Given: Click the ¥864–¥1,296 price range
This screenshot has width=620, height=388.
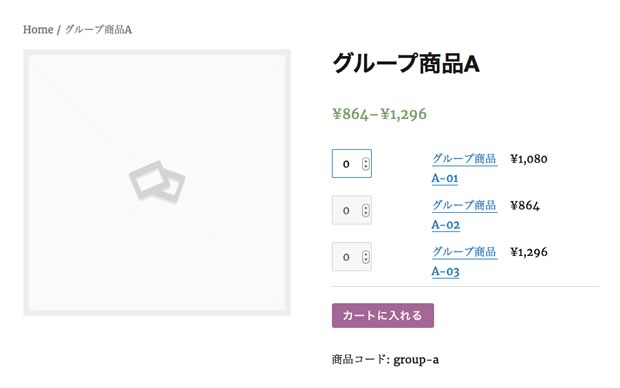Looking at the screenshot, I should (380, 114).
